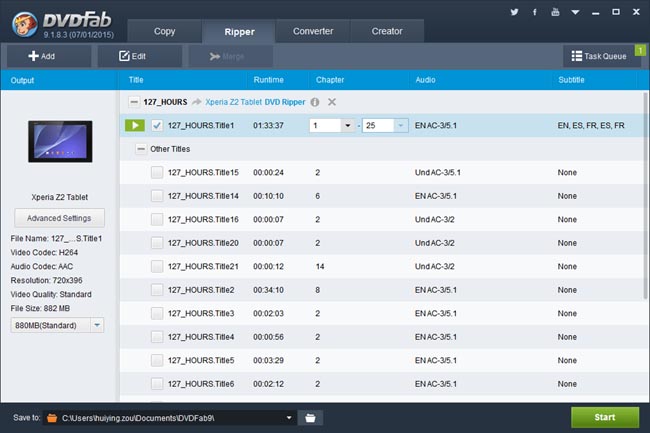Check the 127_HOURS.Title21 checkbox
This screenshot has width=650, height=433.
157,266
